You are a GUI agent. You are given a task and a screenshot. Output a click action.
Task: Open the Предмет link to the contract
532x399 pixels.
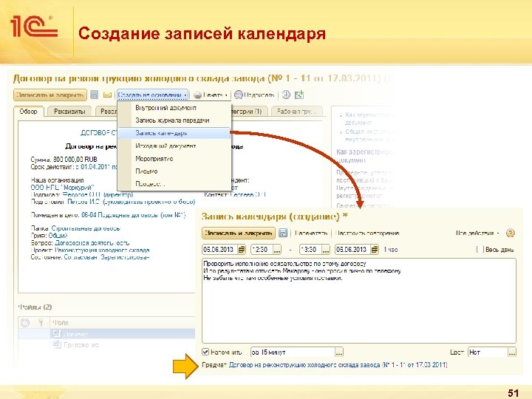[338, 365]
